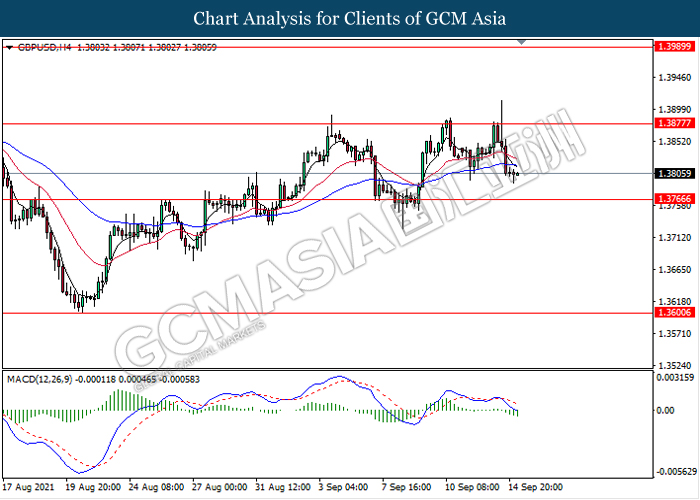Click the 1.36006 red price label
Image resolution: width=700 pixels, height=500 pixels.
point(675,312)
